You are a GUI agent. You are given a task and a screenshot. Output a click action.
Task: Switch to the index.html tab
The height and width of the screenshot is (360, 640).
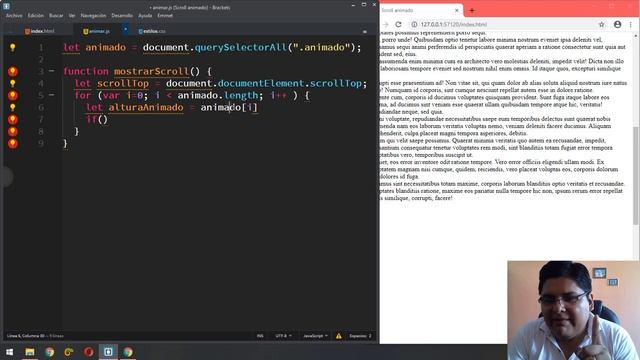click(40, 31)
